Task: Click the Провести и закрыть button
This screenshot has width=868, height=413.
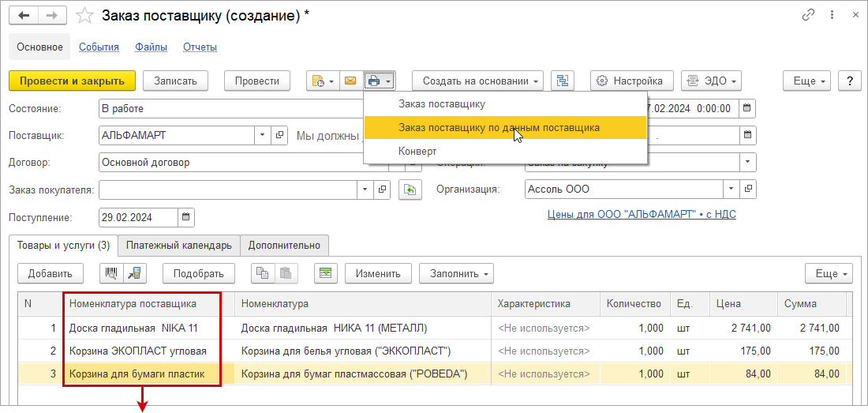Action: point(72,81)
